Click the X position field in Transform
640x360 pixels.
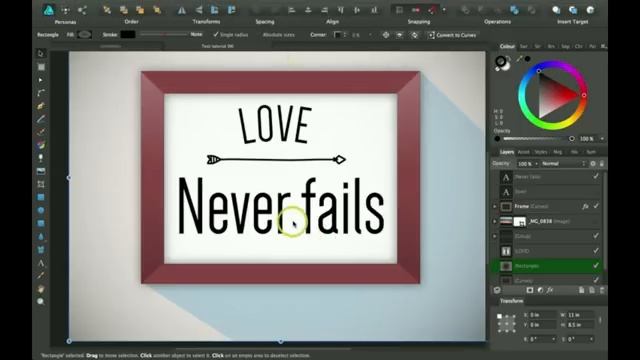(543, 315)
